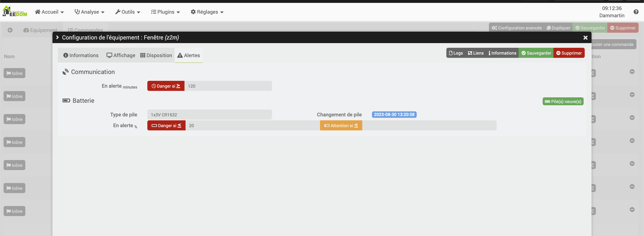
Task: Expand the Plugins dropdown menu
Action: [x=165, y=12]
